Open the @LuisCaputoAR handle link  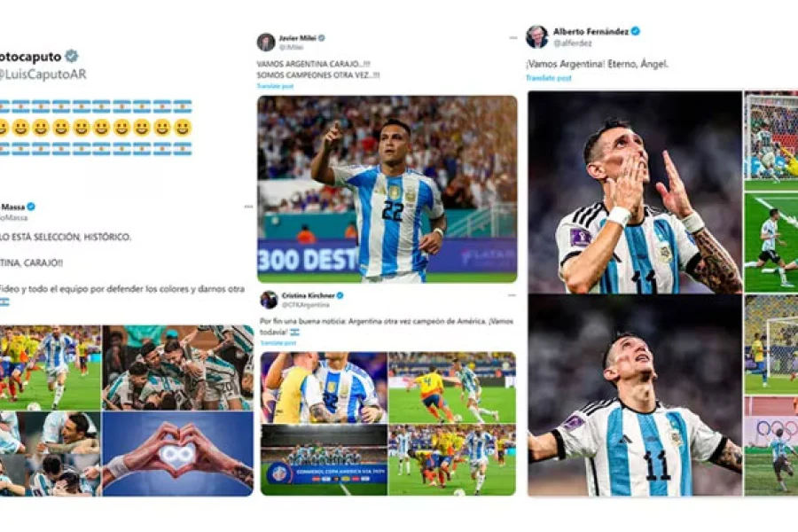(x=43, y=74)
